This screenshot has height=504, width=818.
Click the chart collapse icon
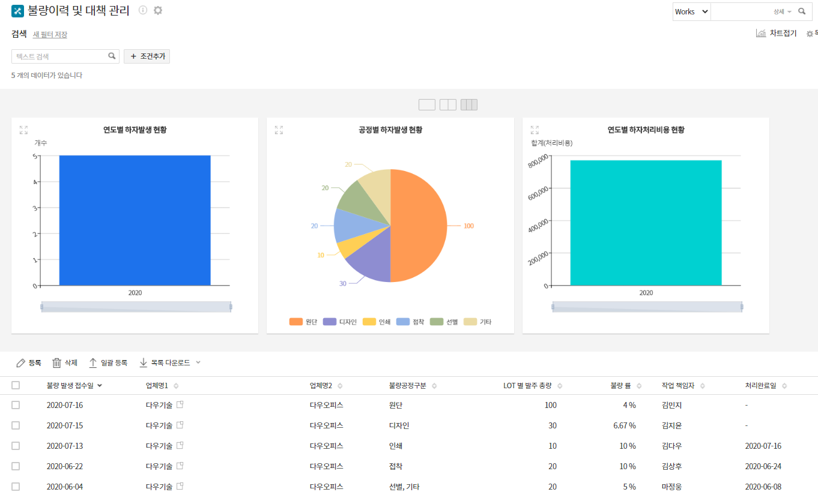pos(761,34)
